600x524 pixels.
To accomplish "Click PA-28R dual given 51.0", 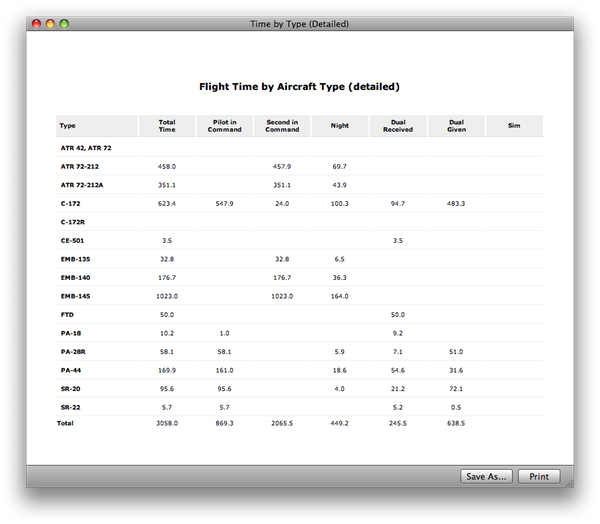I will coord(456,352).
